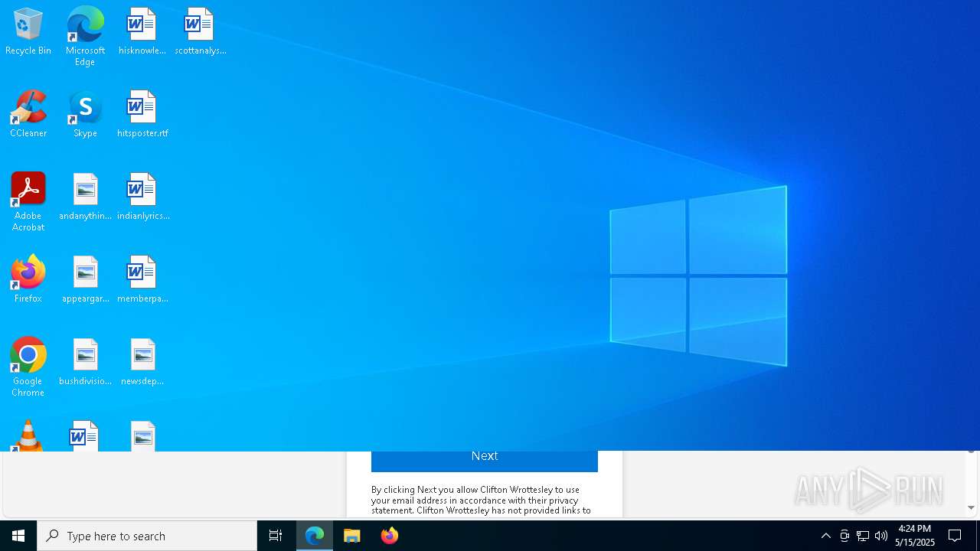Open File Explorer from the taskbar
Viewport: 980px width, 551px height.
pyautogui.click(x=352, y=536)
